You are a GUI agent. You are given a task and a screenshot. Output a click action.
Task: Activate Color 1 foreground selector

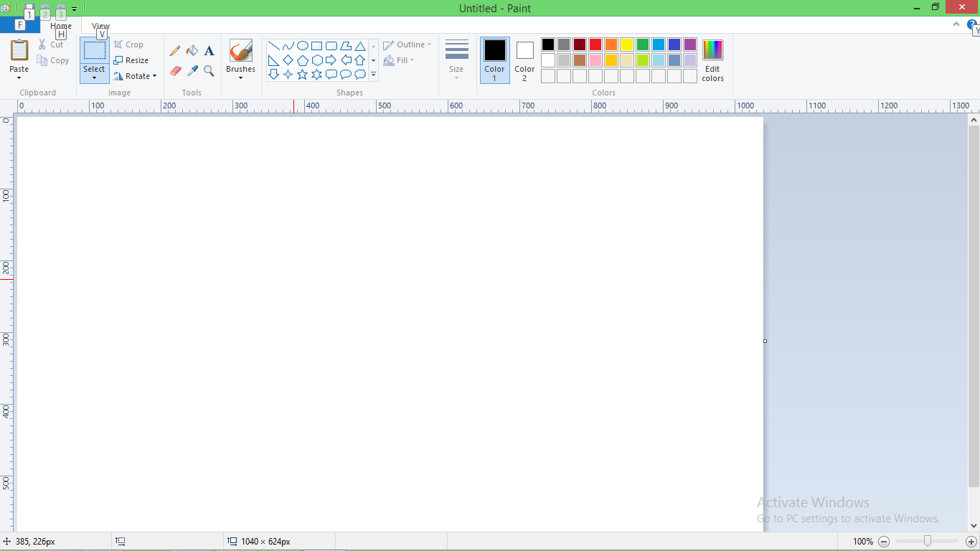[x=494, y=60]
